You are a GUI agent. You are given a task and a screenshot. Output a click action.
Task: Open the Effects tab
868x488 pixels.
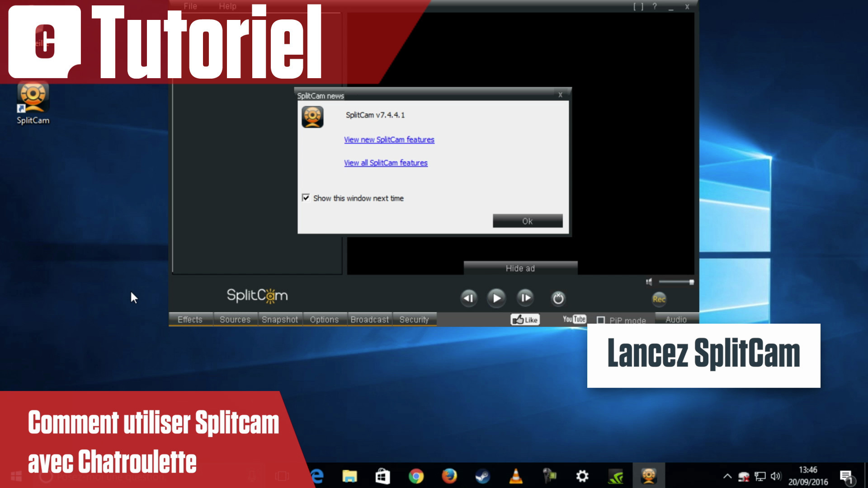[190, 319]
